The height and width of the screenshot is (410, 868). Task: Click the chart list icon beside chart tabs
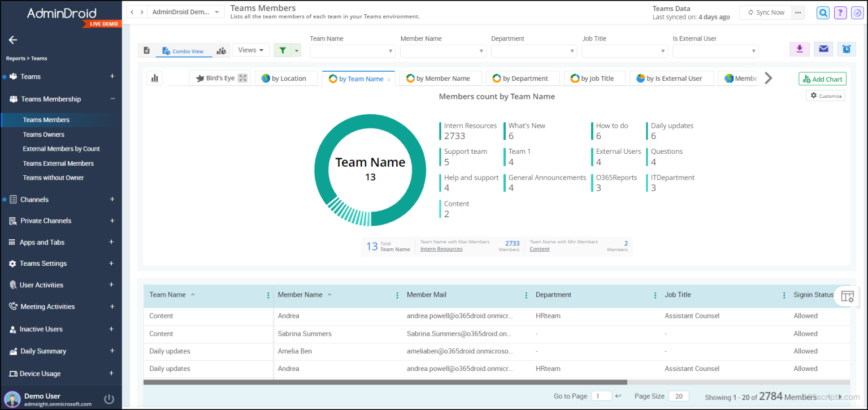click(x=154, y=77)
